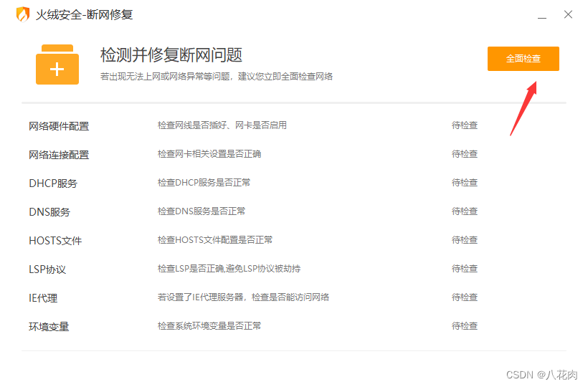
Task: Click 待检查 status in DHCP服务 row
Action: pyautogui.click(x=465, y=183)
